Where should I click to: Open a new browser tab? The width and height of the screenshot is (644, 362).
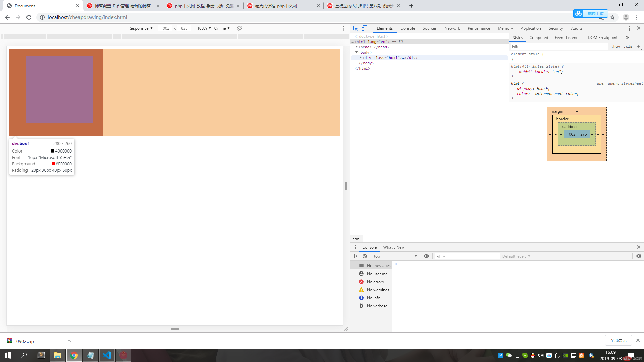[411, 6]
